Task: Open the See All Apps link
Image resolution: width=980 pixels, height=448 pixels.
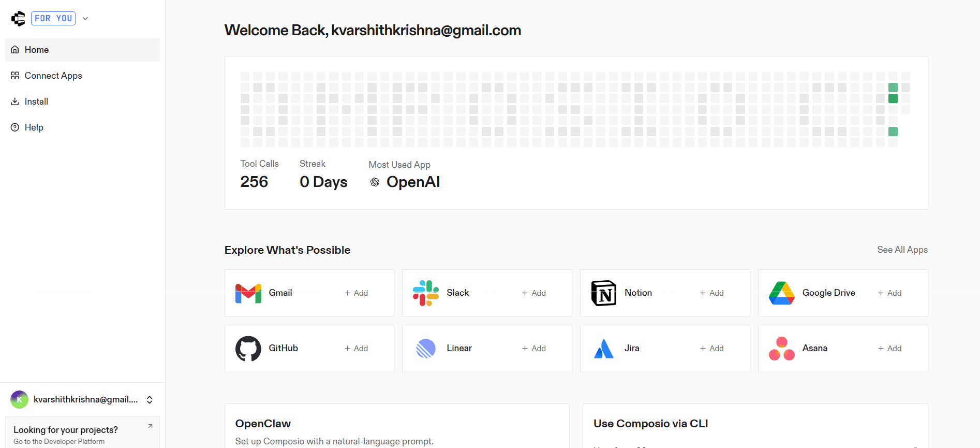Action: coord(902,250)
